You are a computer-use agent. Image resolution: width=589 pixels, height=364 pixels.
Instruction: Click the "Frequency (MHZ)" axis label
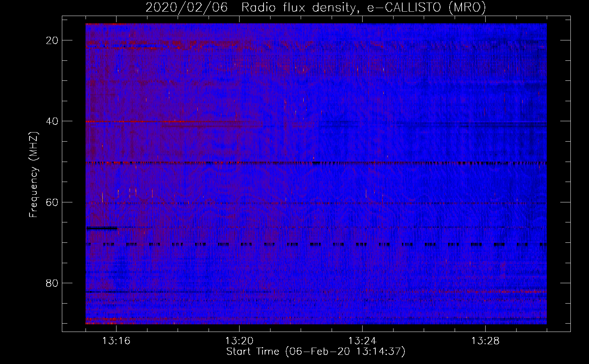click(x=33, y=174)
